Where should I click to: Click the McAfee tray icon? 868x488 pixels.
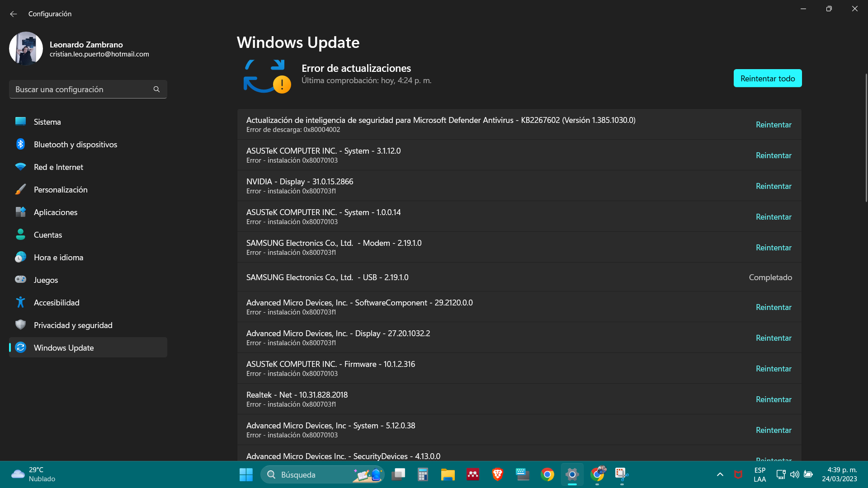click(738, 474)
